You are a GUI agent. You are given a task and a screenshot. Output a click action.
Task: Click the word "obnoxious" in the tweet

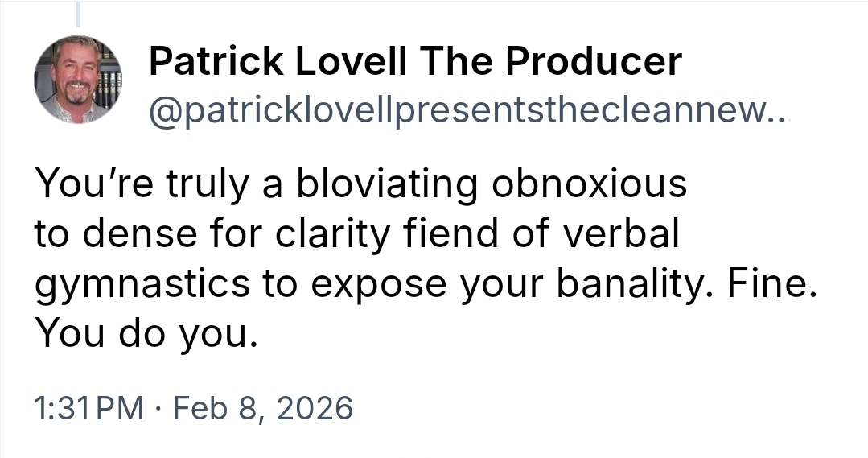[589, 184]
